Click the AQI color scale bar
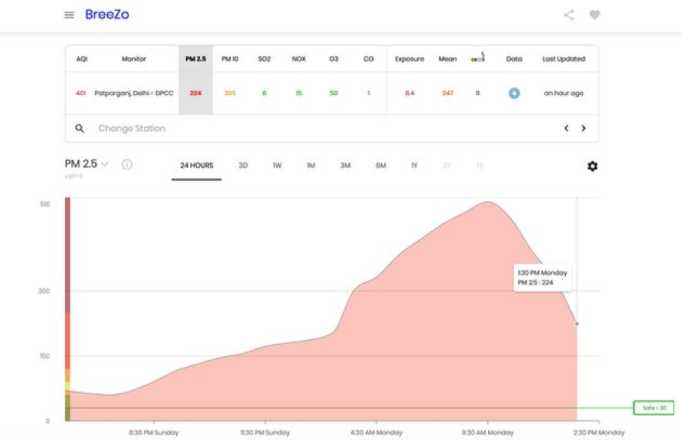The image size is (681, 441). (68, 309)
